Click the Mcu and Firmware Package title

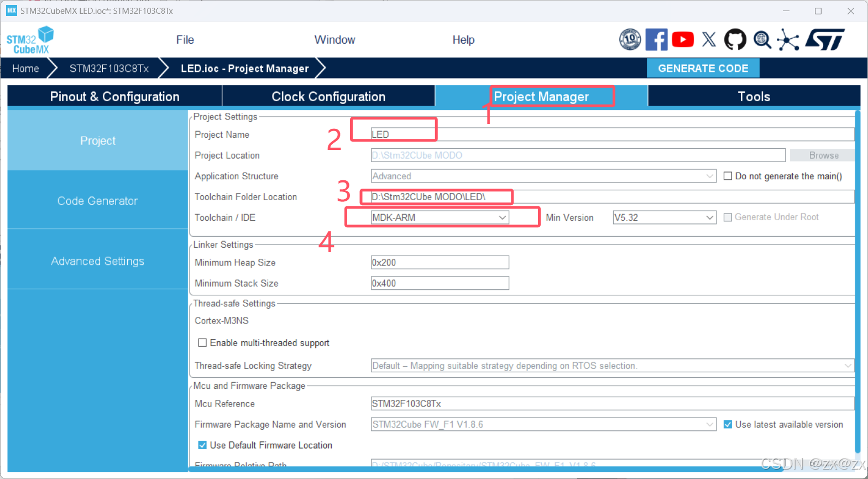tap(249, 386)
